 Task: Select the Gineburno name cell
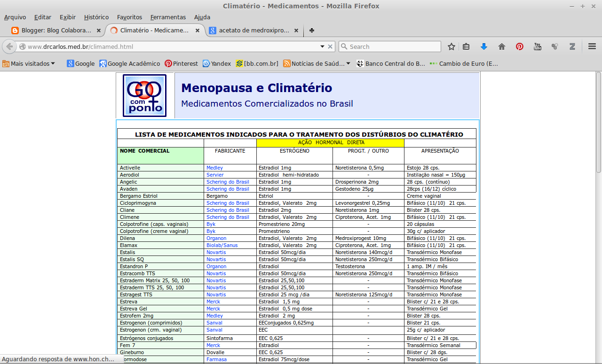pos(160,352)
